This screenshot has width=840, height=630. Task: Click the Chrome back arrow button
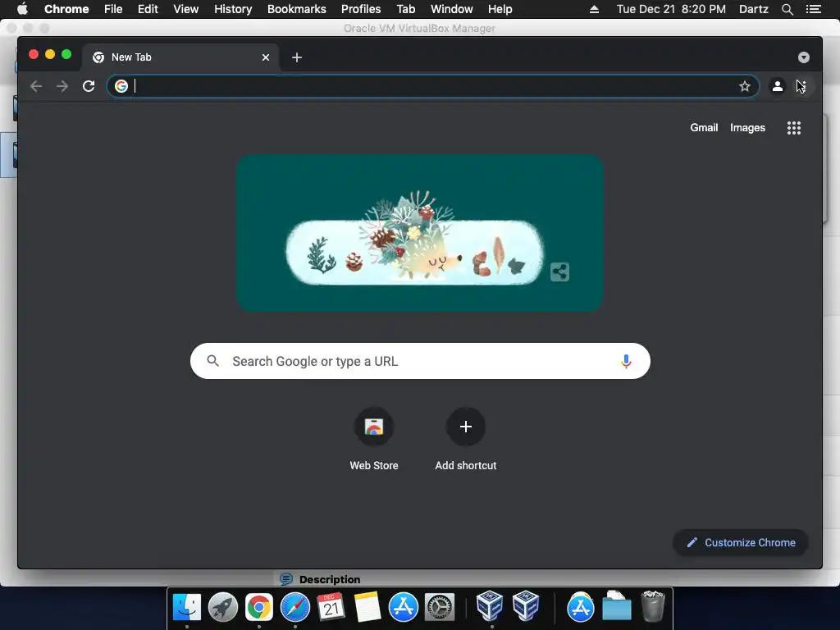(x=36, y=86)
